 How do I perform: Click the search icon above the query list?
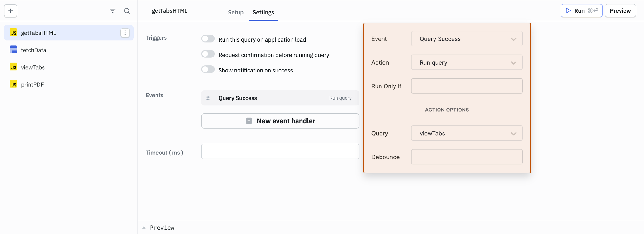click(127, 11)
